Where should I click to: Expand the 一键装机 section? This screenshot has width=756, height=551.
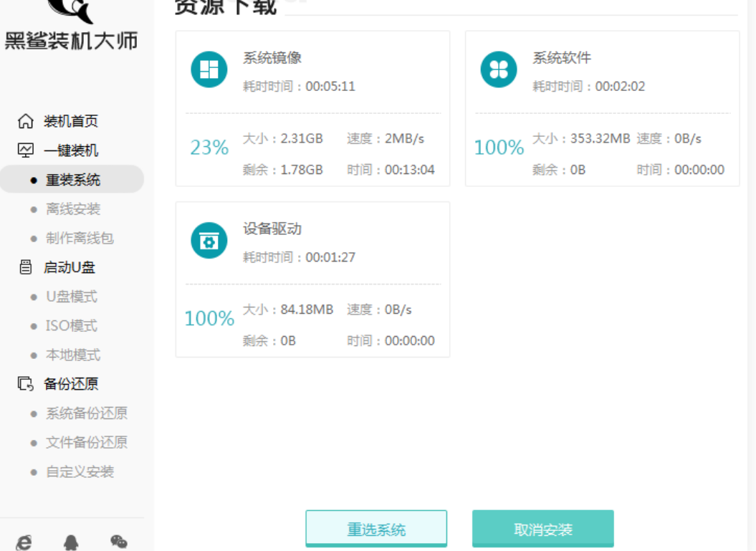point(70,150)
